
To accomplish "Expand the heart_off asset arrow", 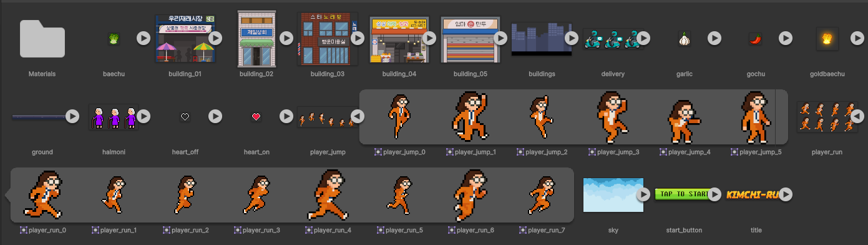I will [x=215, y=116].
